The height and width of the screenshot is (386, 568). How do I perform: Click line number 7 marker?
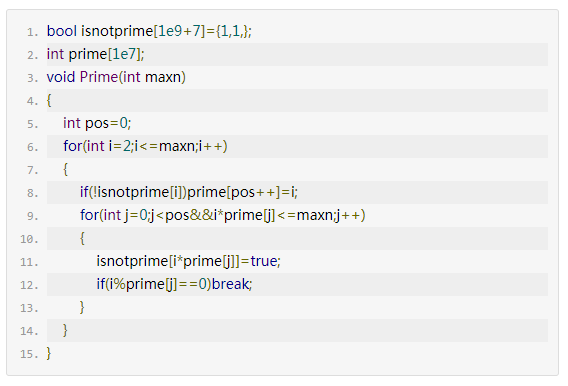pos(32,170)
